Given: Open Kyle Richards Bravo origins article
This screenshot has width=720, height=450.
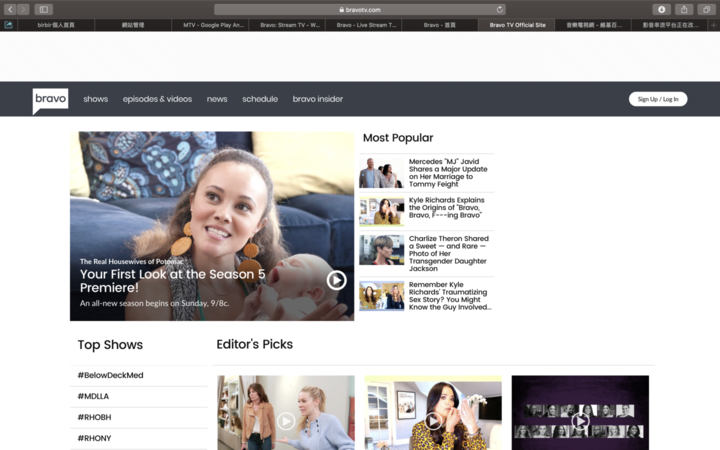Looking at the screenshot, I should coord(446,208).
